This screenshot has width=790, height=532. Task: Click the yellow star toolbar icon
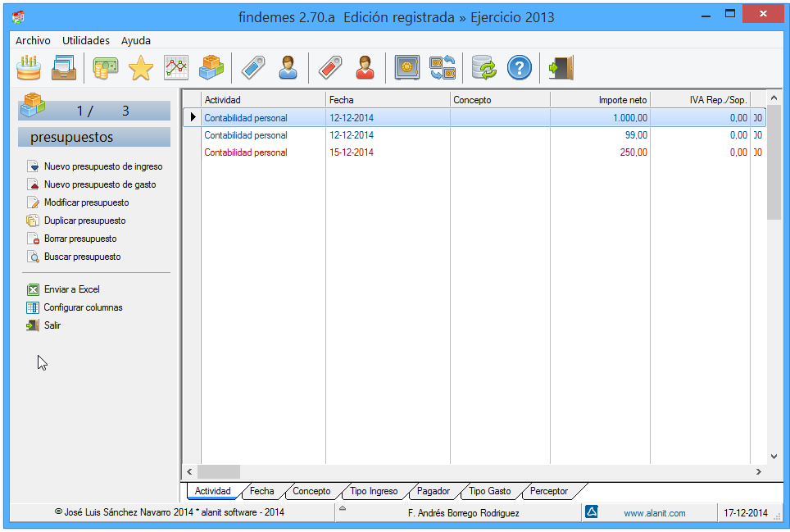point(141,67)
